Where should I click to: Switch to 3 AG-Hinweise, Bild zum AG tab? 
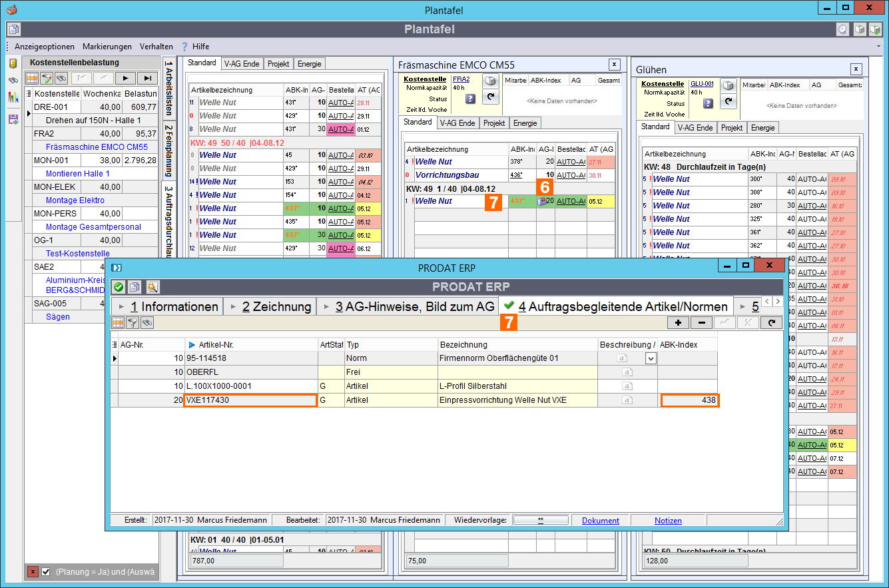point(408,306)
